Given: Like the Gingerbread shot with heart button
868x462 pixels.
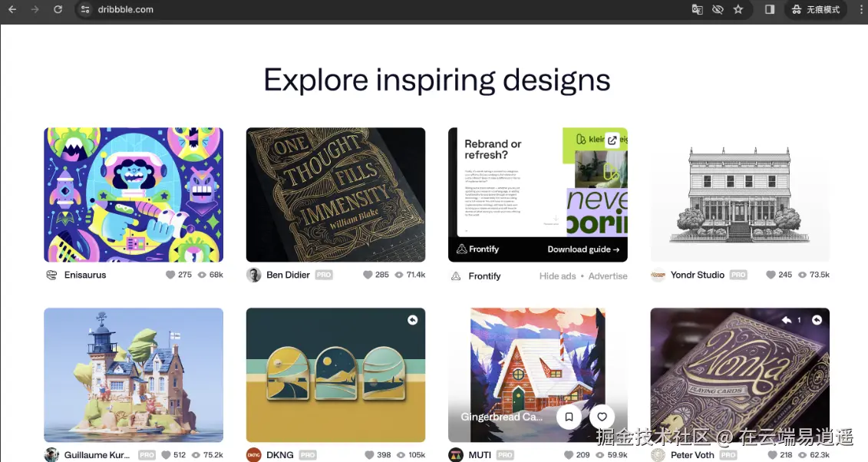Looking at the screenshot, I should (602, 417).
